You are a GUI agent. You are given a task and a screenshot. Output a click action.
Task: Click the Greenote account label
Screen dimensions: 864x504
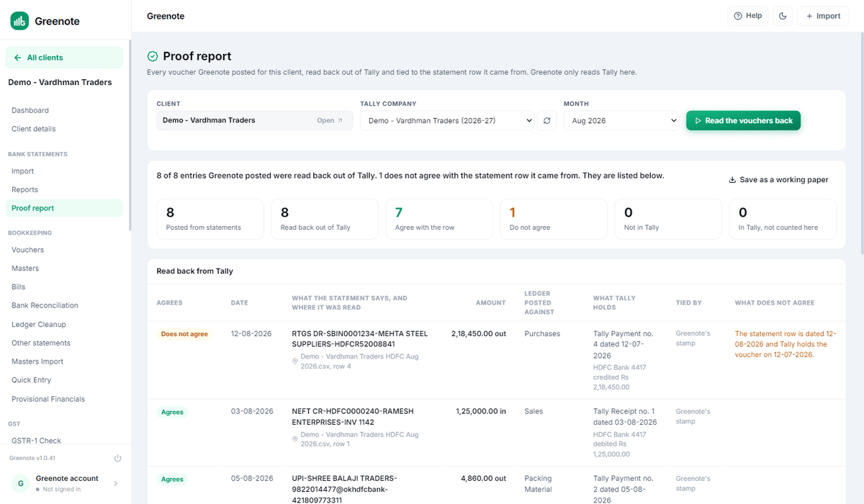click(x=67, y=478)
